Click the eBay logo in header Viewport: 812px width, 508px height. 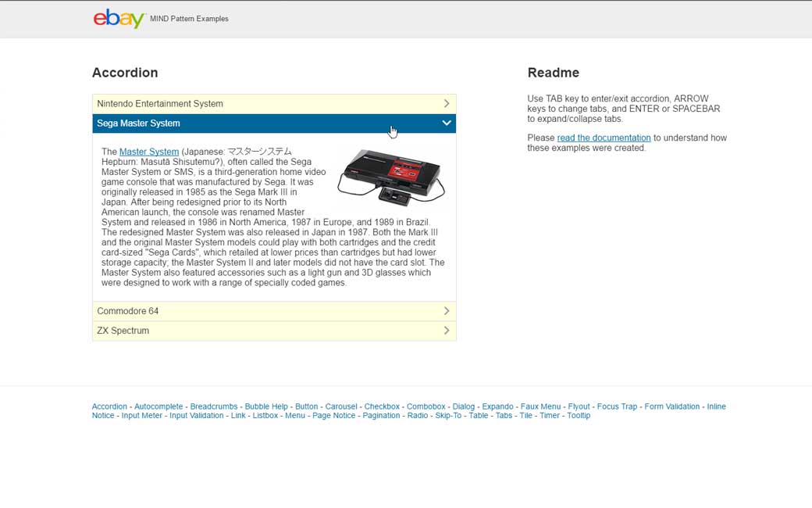119,18
